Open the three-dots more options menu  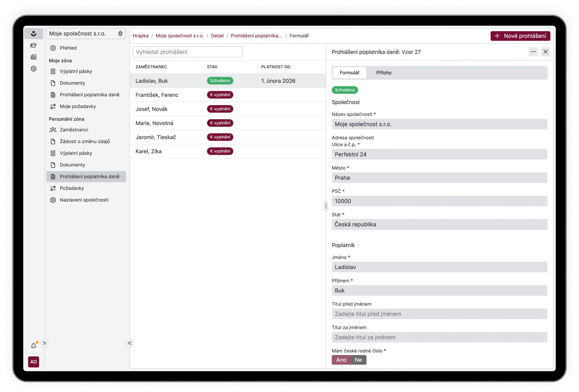point(533,52)
